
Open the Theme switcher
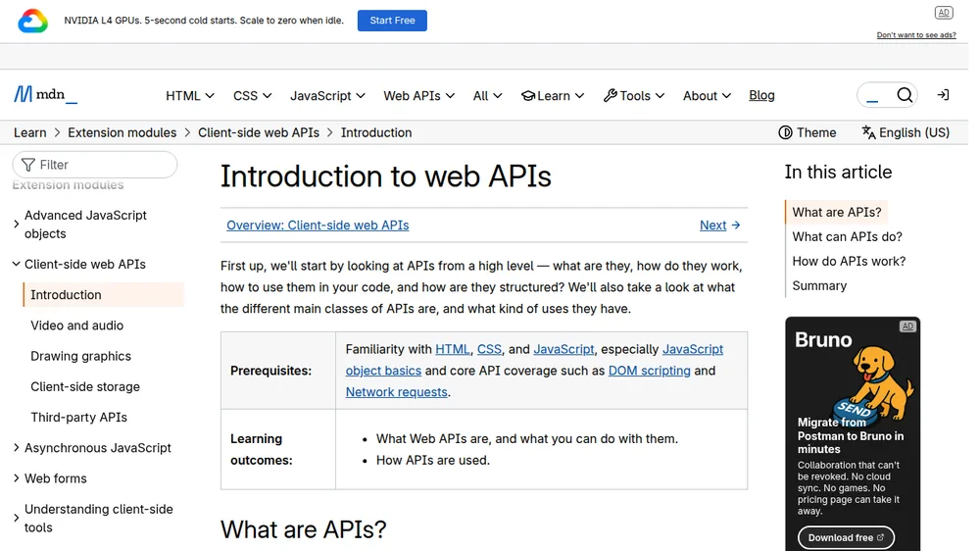[807, 132]
